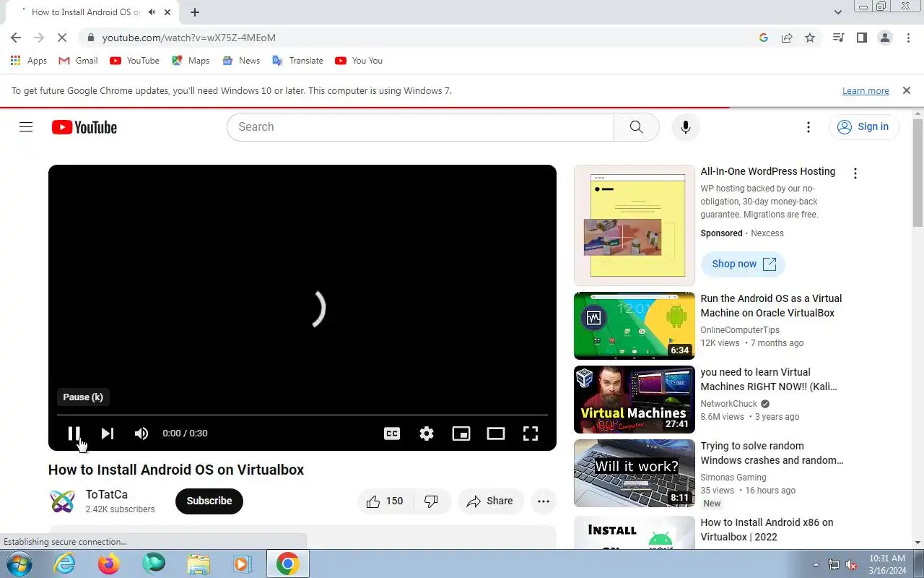924x578 pixels.
Task: Open the media control toolbar button
Action: point(838,38)
